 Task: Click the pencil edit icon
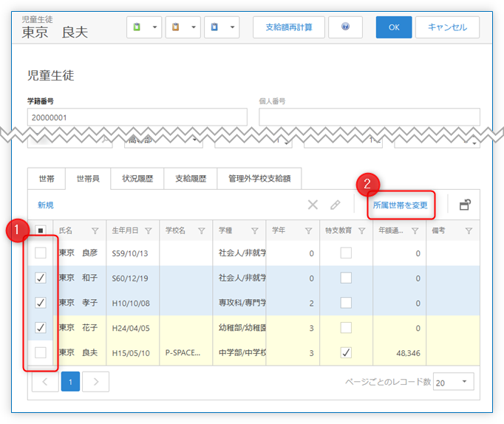pyautogui.click(x=336, y=205)
